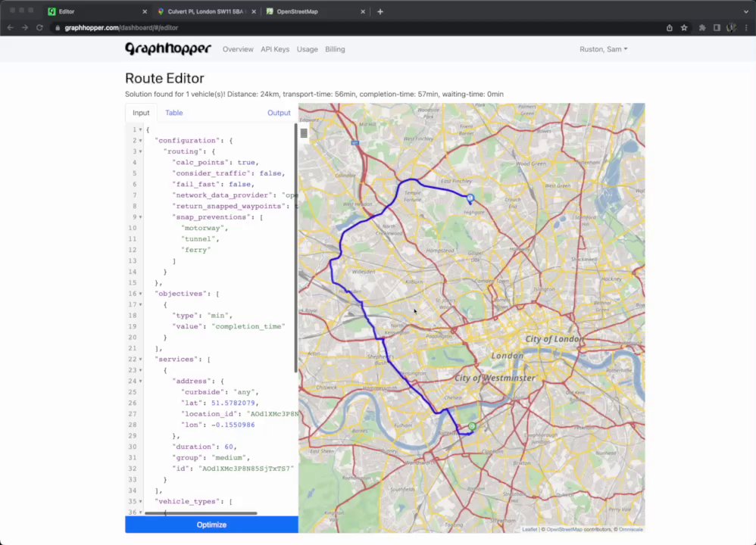Close the OpenStreetMap tab
The image size is (756, 545).
tap(363, 11)
